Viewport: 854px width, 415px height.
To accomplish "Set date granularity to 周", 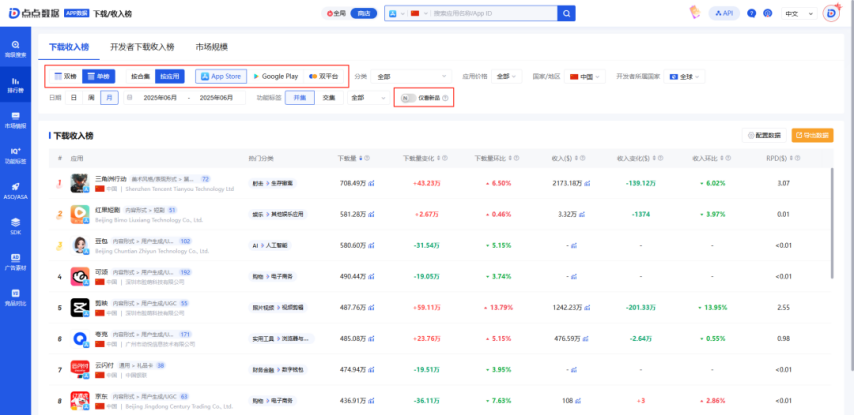I will pos(92,98).
